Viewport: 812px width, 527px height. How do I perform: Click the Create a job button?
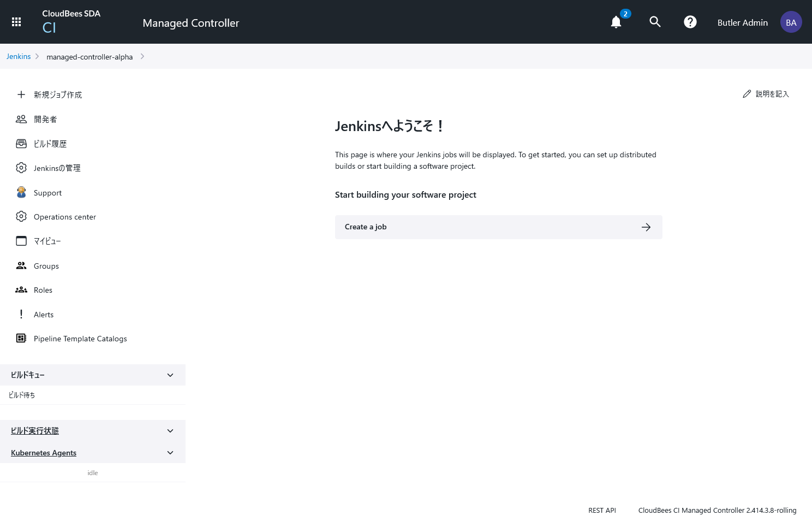[x=498, y=227]
